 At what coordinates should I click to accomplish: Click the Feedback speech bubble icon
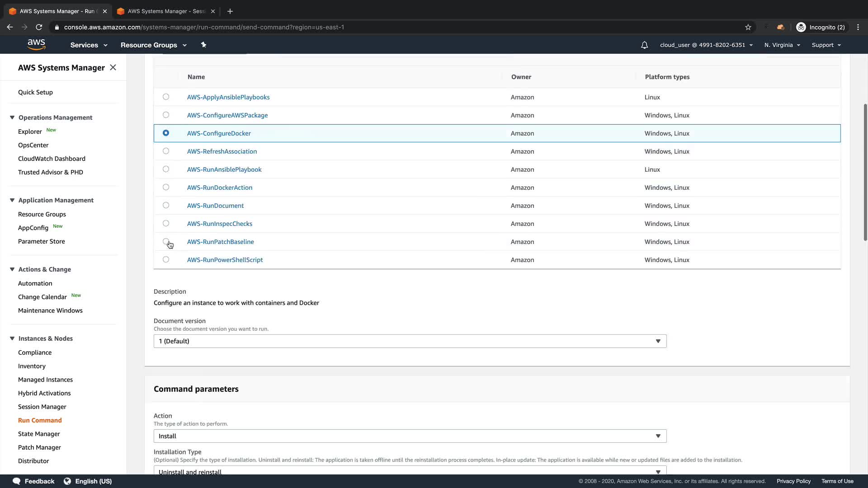[x=16, y=481]
